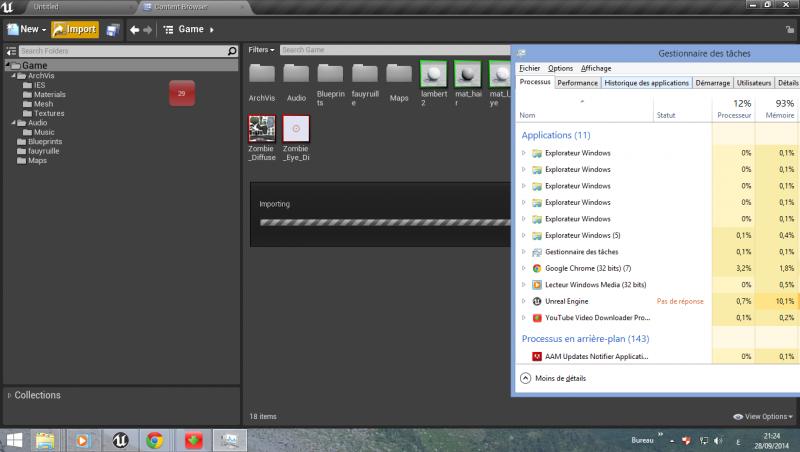Sort by the Nom column header
The width and height of the screenshot is (800, 452).
(x=584, y=109)
